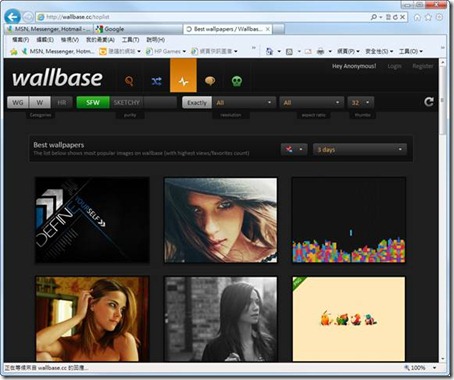Open the wallbase random shuffle icon
Screen dimensions: 454x380
156,81
